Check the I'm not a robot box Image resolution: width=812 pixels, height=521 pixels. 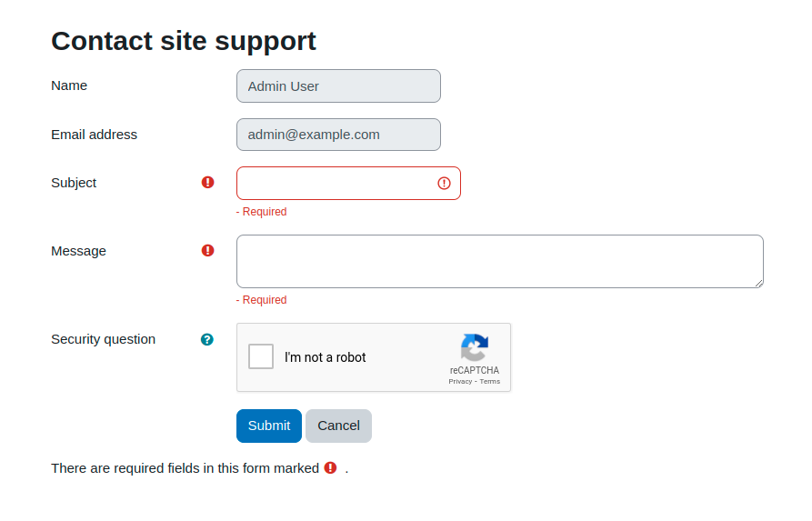261,356
